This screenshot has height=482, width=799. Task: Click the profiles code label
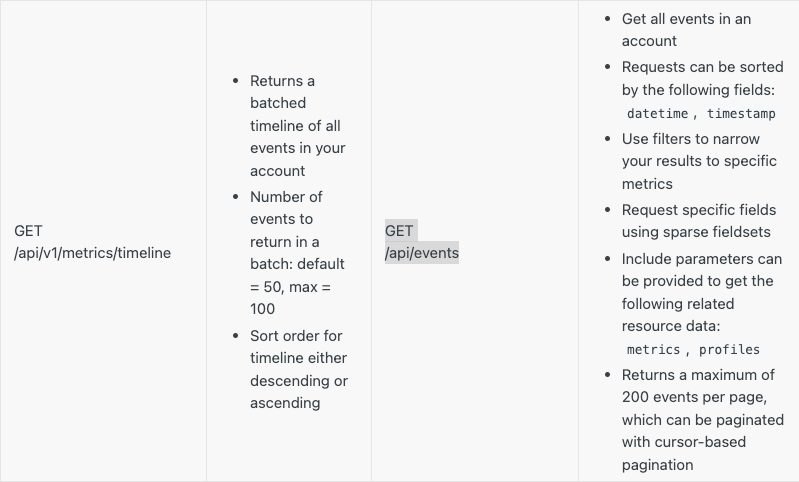(x=729, y=350)
